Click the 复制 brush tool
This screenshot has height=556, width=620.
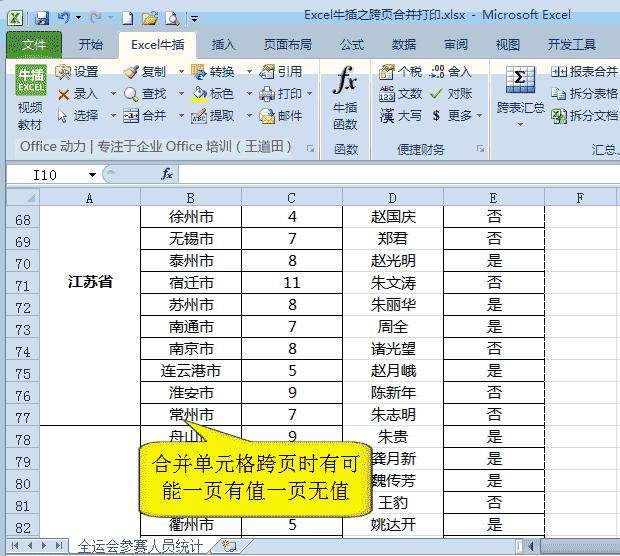click(x=144, y=72)
